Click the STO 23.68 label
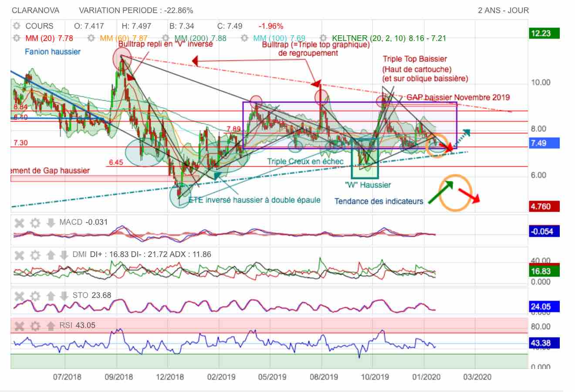This screenshot has width=575, height=392. tap(92, 295)
